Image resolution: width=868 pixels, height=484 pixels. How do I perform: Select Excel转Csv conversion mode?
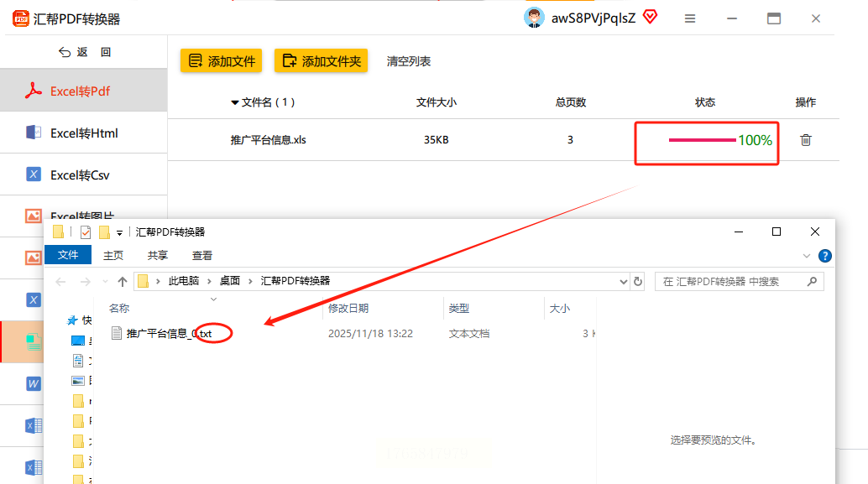(84, 174)
